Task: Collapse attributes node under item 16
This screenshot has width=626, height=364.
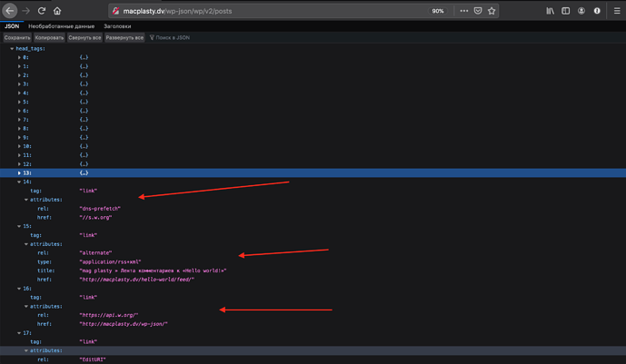Action: pos(26,306)
